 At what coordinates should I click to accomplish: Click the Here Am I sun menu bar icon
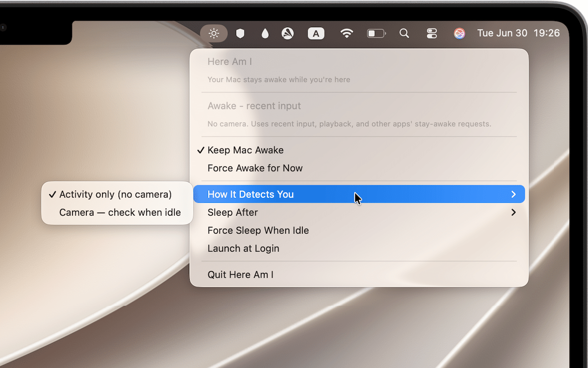[214, 33]
